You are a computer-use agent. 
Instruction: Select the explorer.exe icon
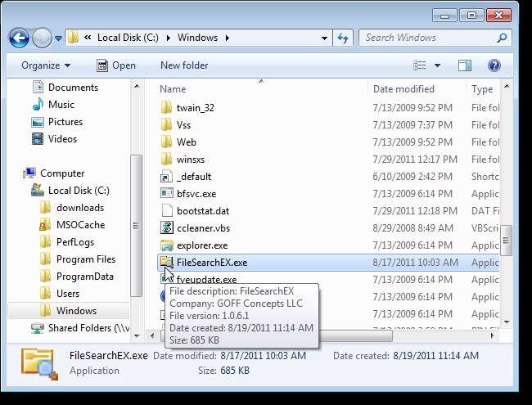(x=167, y=245)
